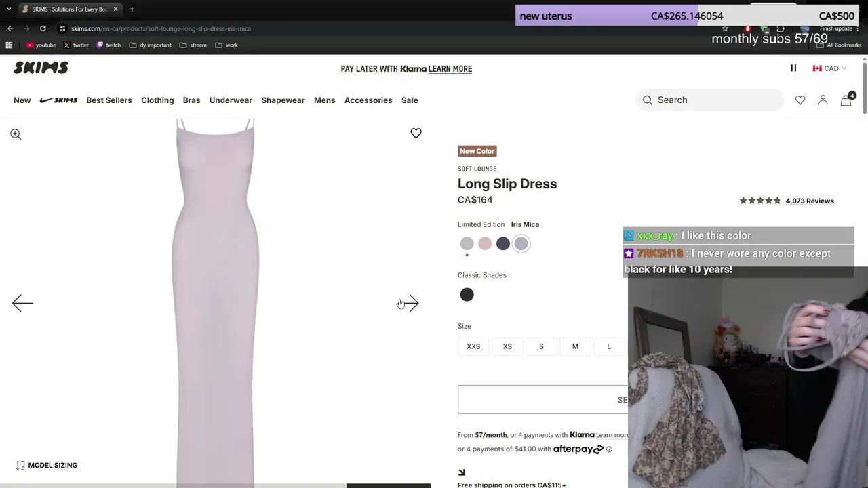Open the Mens menu
This screenshot has height=488, width=868.
click(x=324, y=100)
